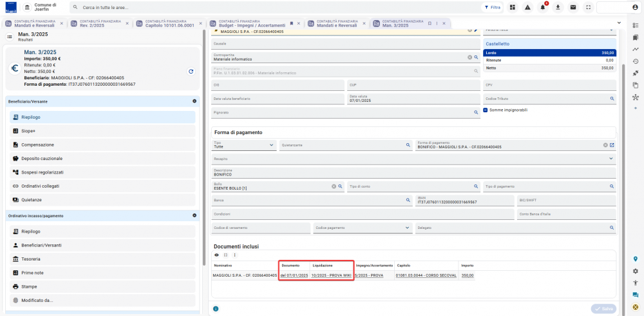The image size is (644, 316).
Task: Open the mail envelope icon
Action: point(573,7)
